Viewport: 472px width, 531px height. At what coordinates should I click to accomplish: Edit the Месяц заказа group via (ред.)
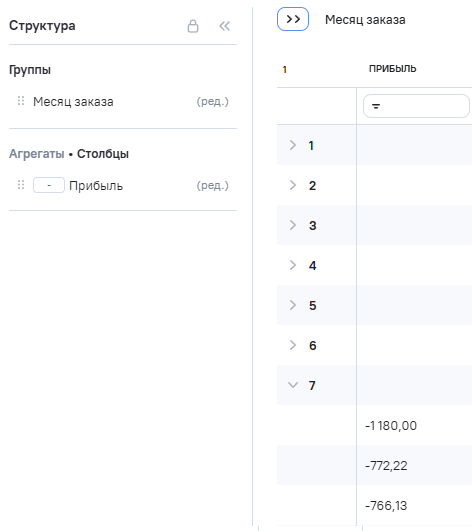pyautogui.click(x=213, y=101)
